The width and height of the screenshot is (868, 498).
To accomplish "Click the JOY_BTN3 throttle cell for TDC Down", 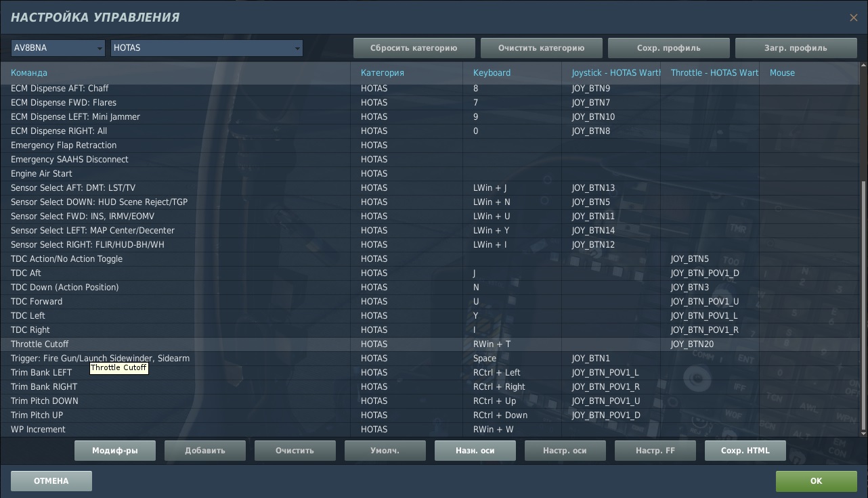I will pyautogui.click(x=710, y=288).
